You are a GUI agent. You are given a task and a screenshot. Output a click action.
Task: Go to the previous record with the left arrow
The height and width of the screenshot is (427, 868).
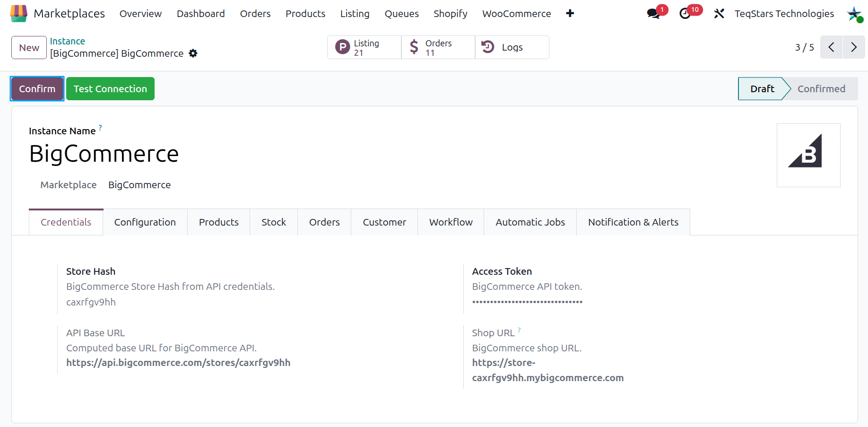(831, 47)
